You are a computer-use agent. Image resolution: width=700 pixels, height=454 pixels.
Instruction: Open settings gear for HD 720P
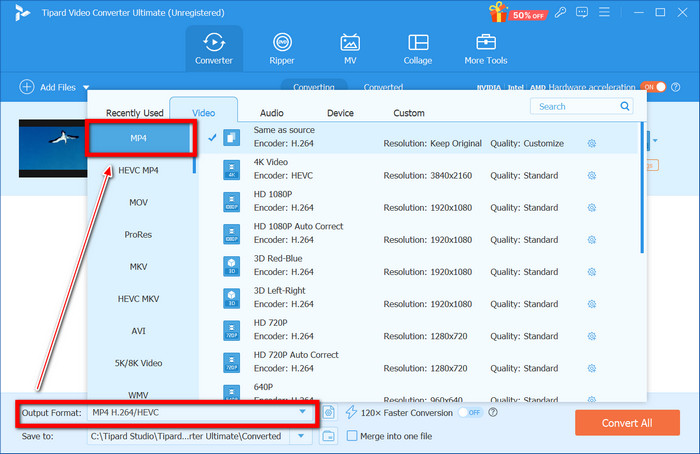pyautogui.click(x=592, y=336)
